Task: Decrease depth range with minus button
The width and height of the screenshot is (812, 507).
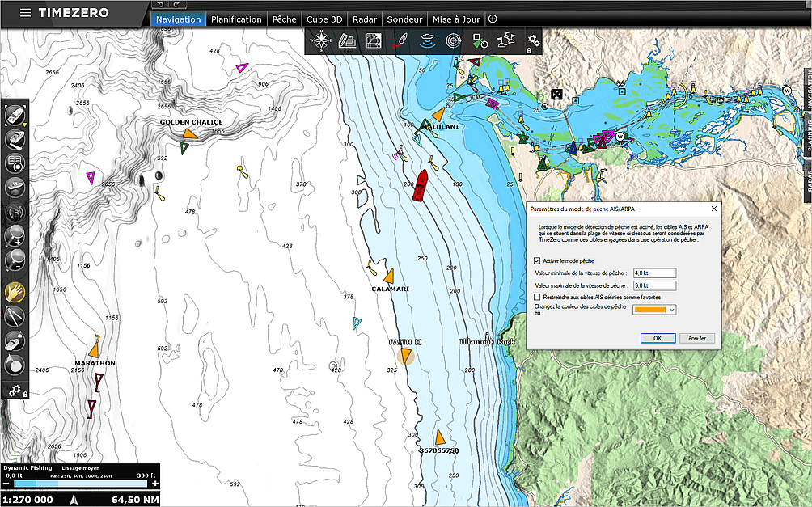Action: [6, 484]
